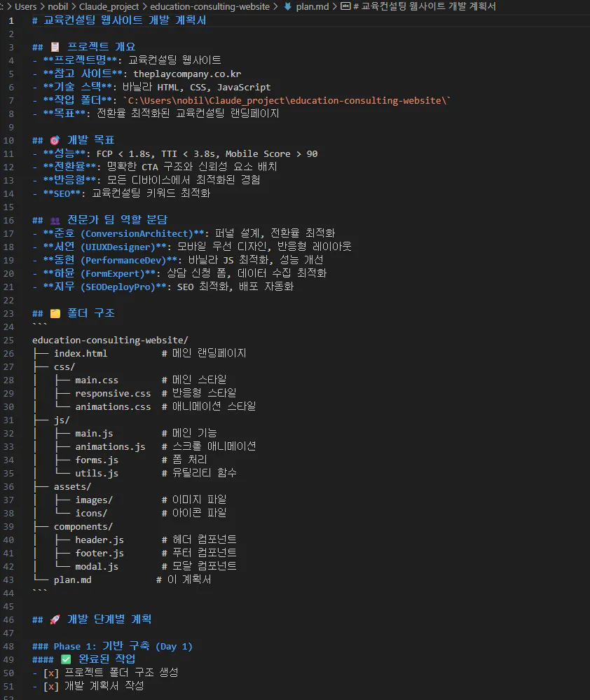
Task: Click 'footer.js' in the folder tree
Action: point(99,554)
